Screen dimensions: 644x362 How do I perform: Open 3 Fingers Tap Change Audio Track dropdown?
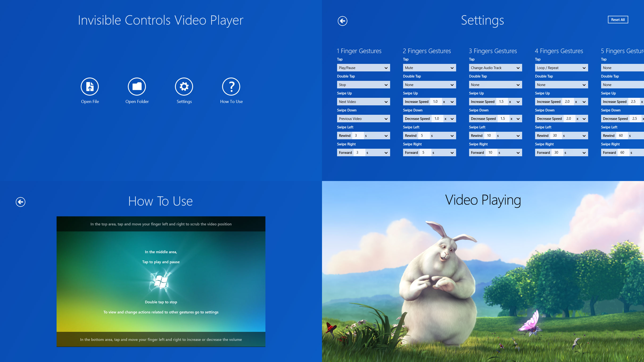click(495, 68)
